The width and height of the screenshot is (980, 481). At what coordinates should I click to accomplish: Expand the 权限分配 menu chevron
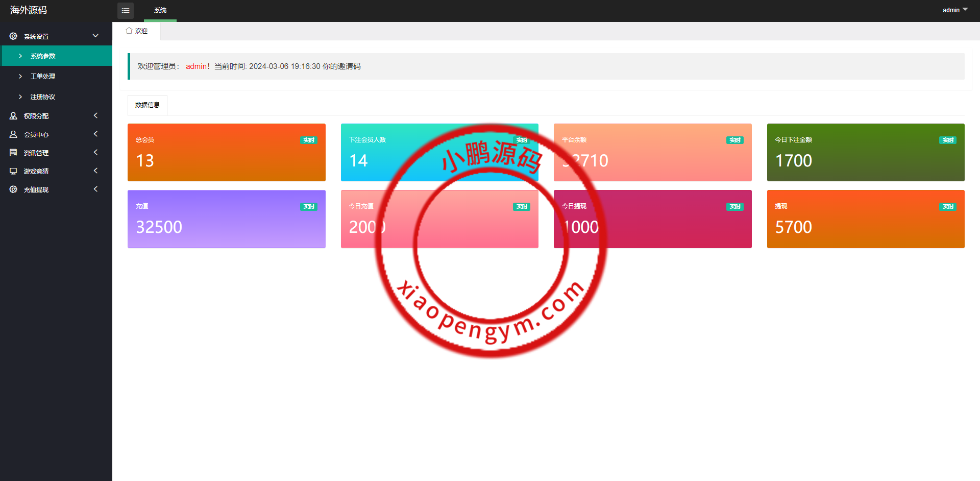(x=95, y=115)
